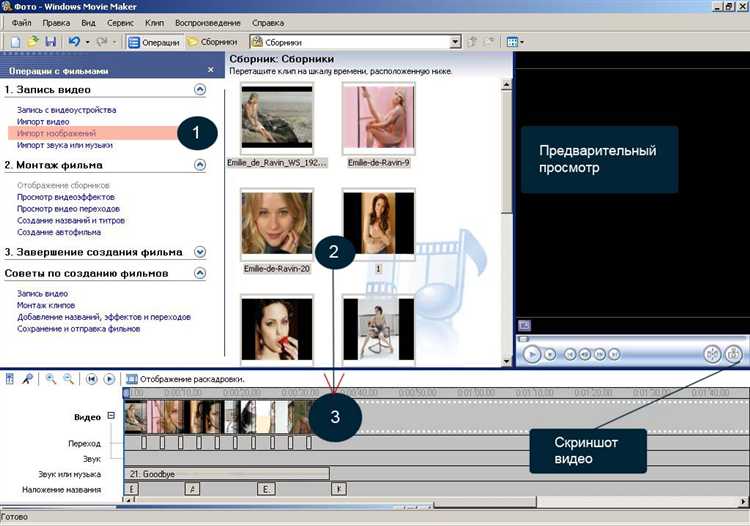Select the clip thumbnail labeled 1
Viewport: 750px width, 526px height.
click(379, 224)
